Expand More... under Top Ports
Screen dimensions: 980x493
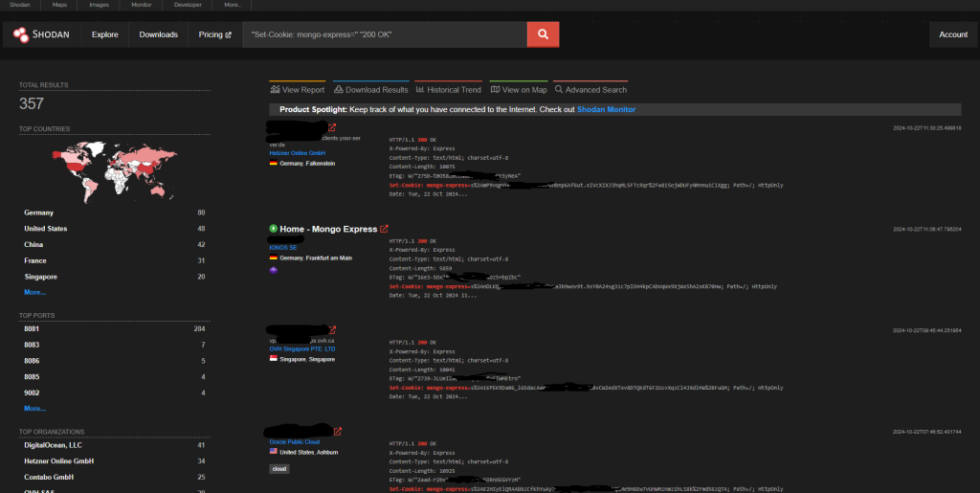tap(35, 409)
